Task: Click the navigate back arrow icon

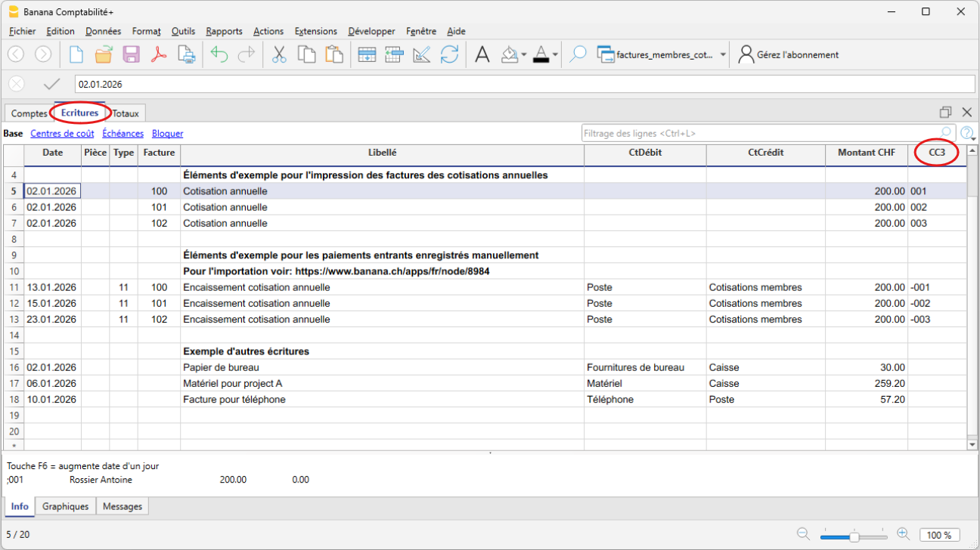Action: (17, 54)
